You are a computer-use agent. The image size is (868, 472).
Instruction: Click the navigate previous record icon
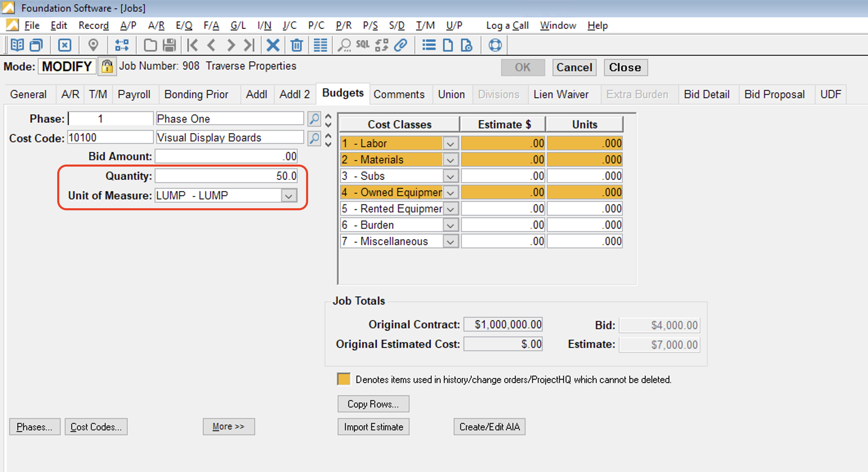click(210, 45)
